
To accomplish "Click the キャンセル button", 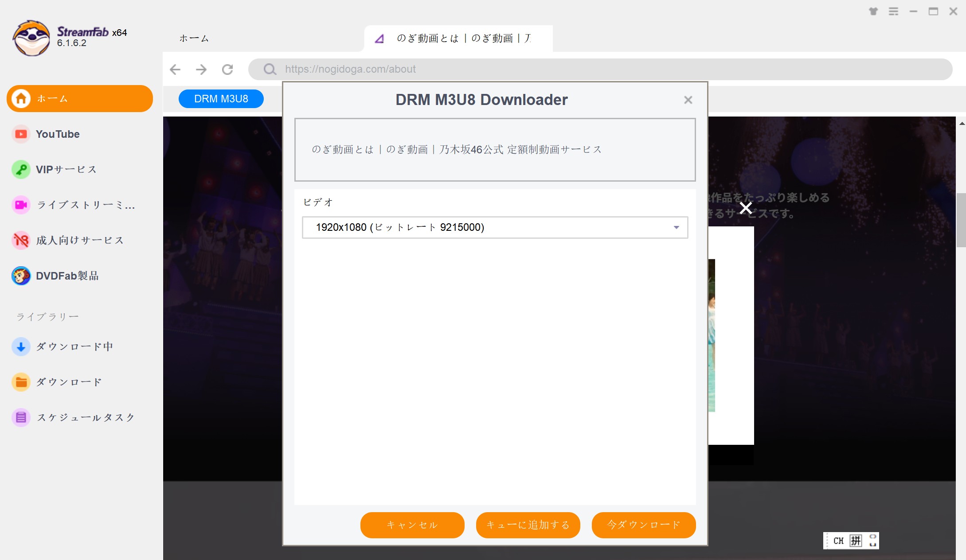I will pyautogui.click(x=412, y=525).
